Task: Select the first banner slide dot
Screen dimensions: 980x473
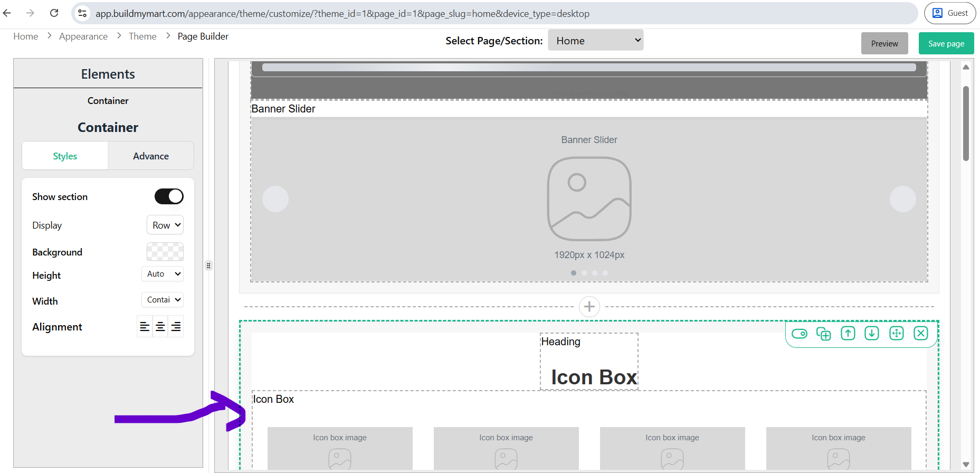Action: (x=574, y=273)
